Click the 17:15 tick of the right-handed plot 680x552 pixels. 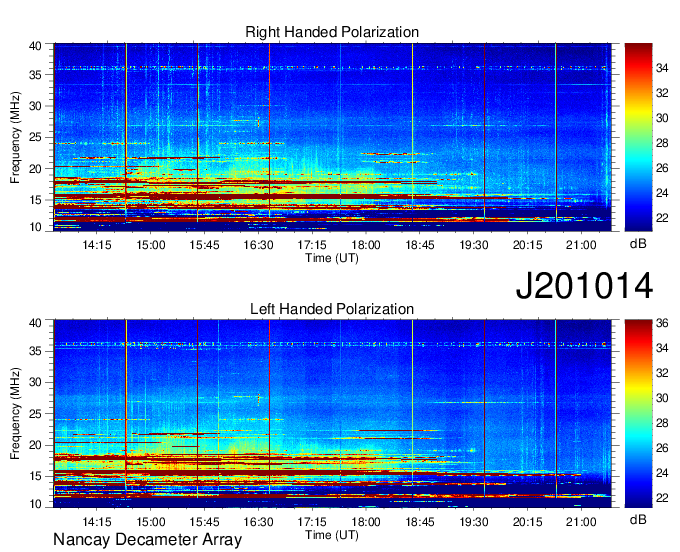click(312, 245)
